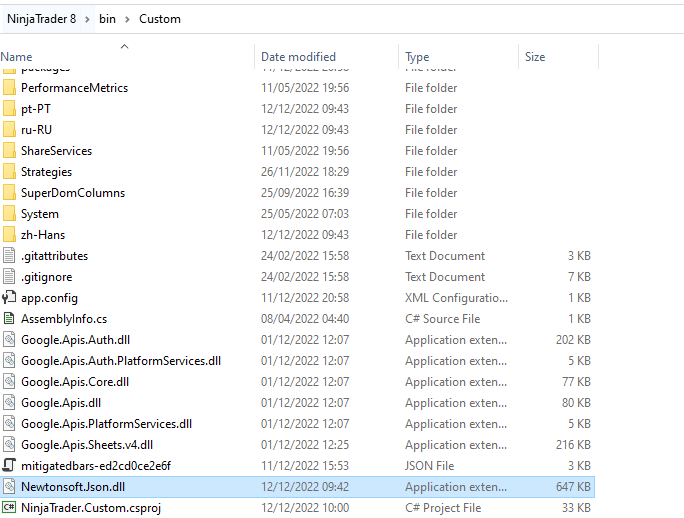Click the .gitattributes document icon
Image resolution: width=684 pixels, height=518 pixels.
click(x=9, y=256)
